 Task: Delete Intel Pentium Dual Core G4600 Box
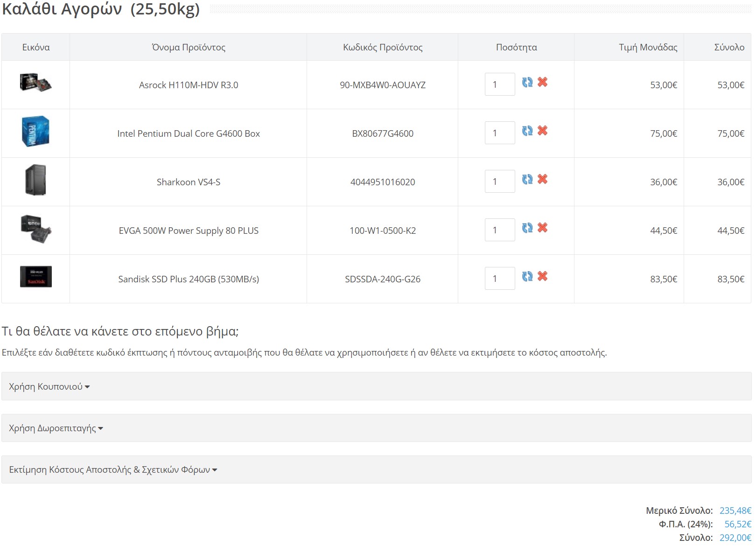[542, 131]
